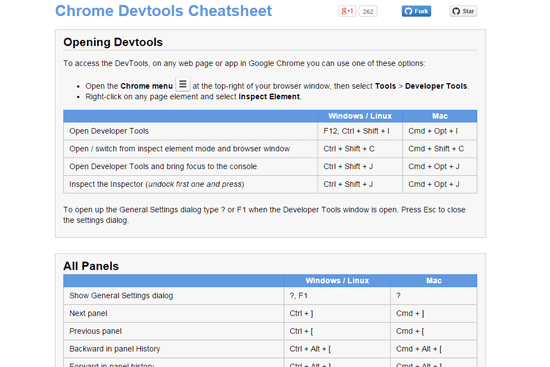Fork the repository on GitHub
Viewport: 550px width, 367px height.
[x=416, y=11]
